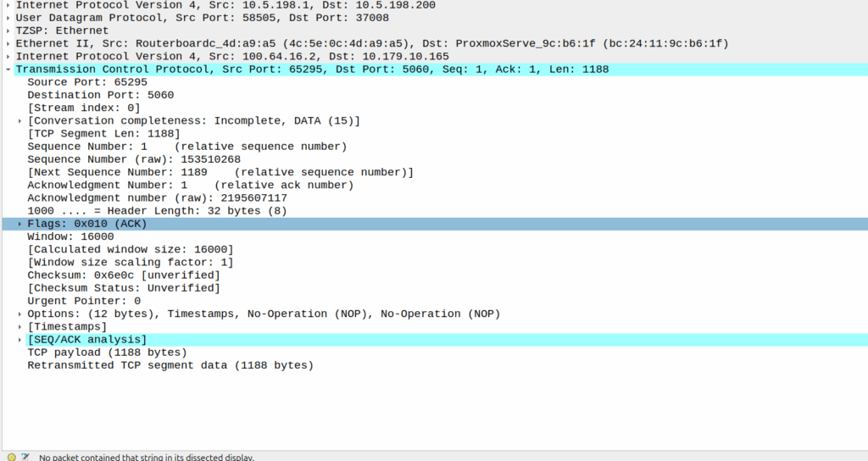Select Retransmitted TCP segment data line
The height and width of the screenshot is (461, 868).
(x=170, y=365)
